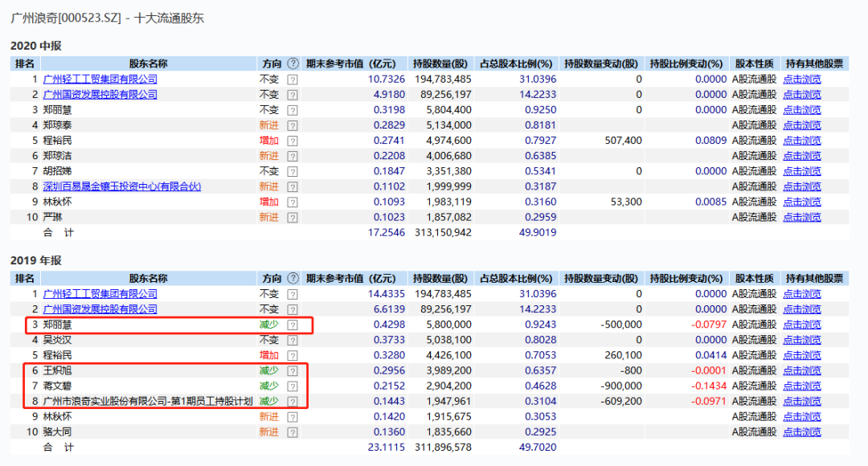This screenshot has width=868, height=466.
Task: Click total shares 313,150,942
Action: 443,232
